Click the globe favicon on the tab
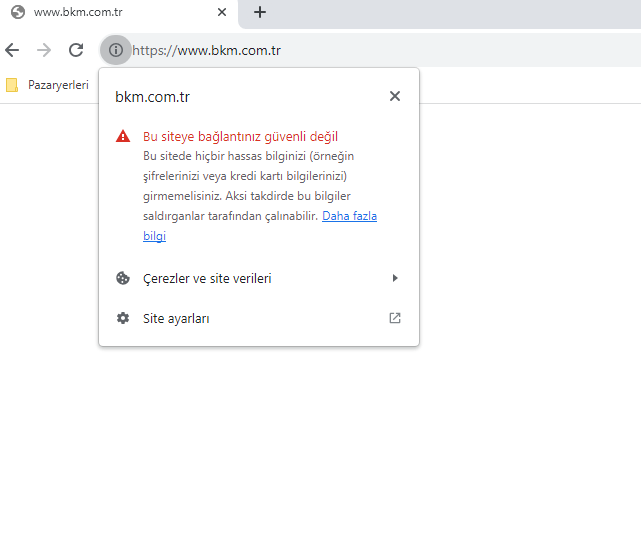The height and width of the screenshot is (535, 641). click(x=18, y=12)
